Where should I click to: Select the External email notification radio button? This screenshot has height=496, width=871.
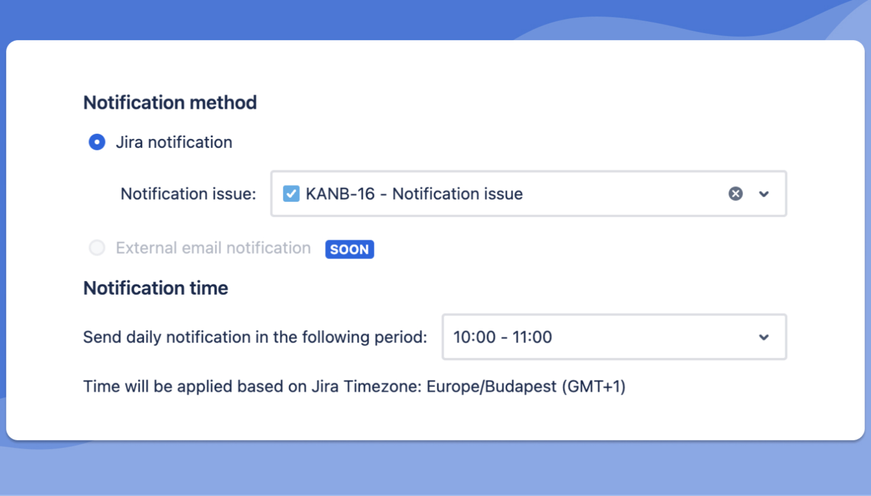[x=97, y=248]
